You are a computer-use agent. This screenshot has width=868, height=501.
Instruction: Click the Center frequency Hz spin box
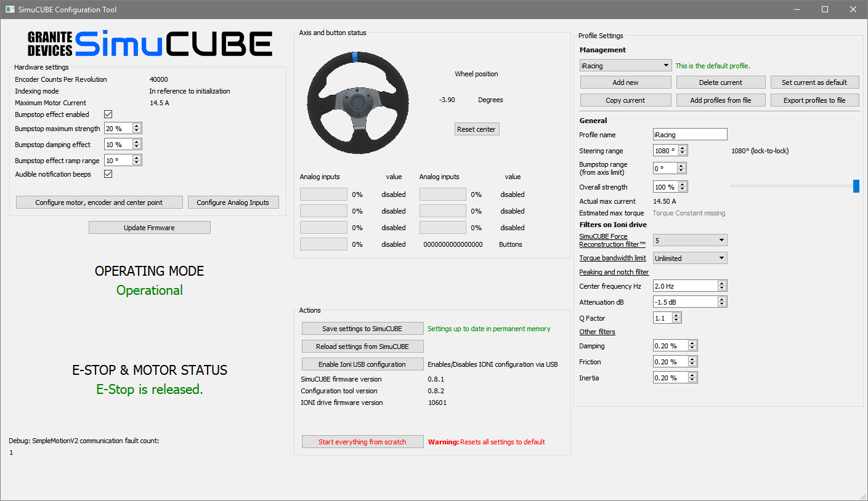(x=690, y=286)
